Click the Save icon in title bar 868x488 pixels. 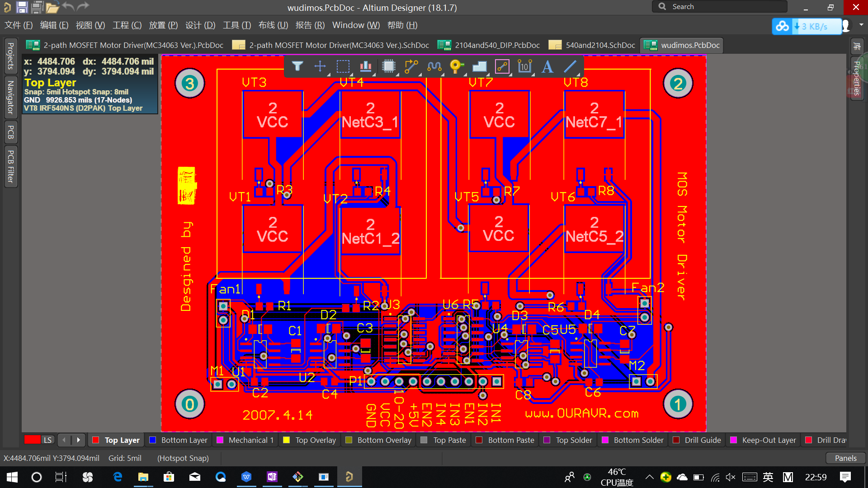22,7
